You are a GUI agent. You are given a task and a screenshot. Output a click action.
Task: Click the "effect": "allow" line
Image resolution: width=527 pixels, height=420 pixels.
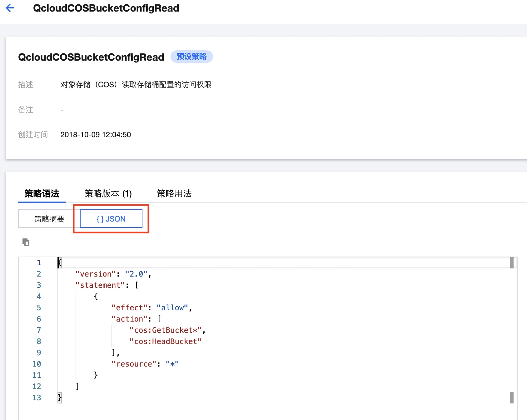click(152, 308)
